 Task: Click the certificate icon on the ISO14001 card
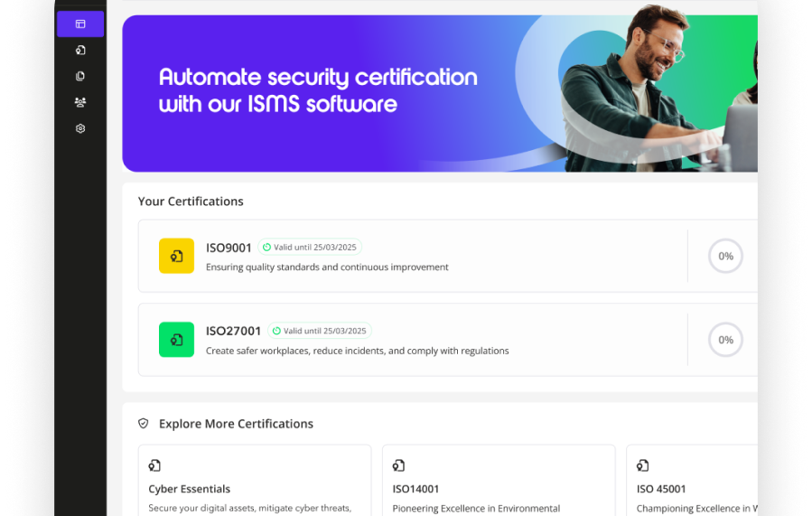click(398, 465)
